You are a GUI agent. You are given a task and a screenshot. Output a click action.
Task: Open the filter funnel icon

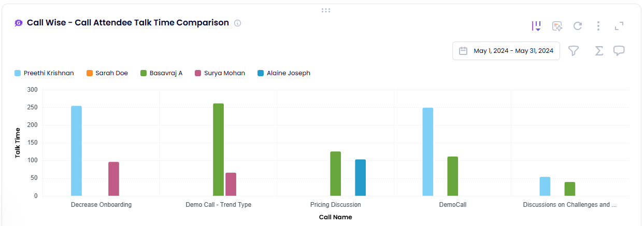click(x=574, y=51)
